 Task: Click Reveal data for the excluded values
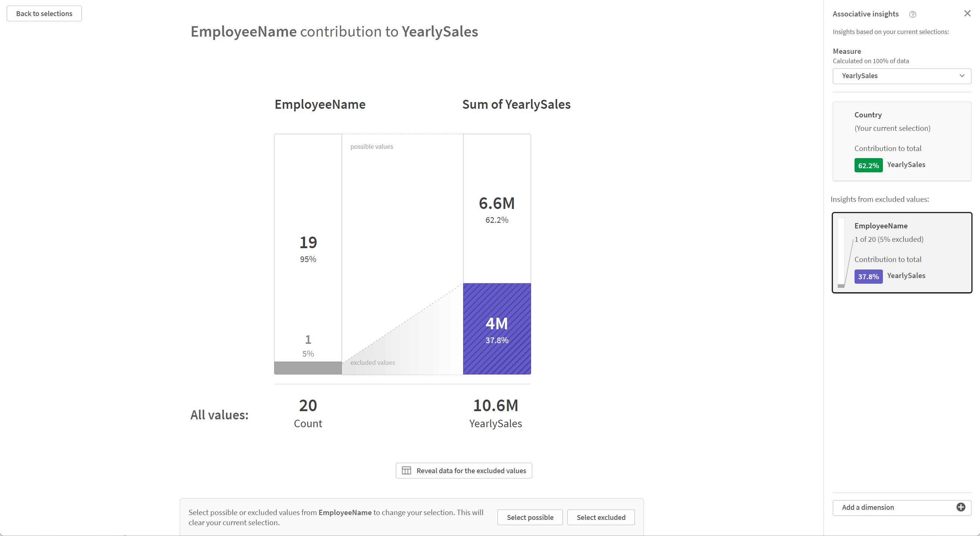[463, 471]
